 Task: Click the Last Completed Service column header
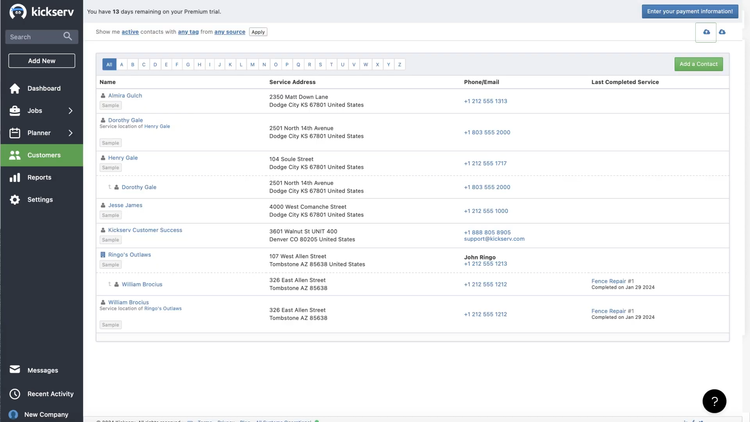point(625,82)
